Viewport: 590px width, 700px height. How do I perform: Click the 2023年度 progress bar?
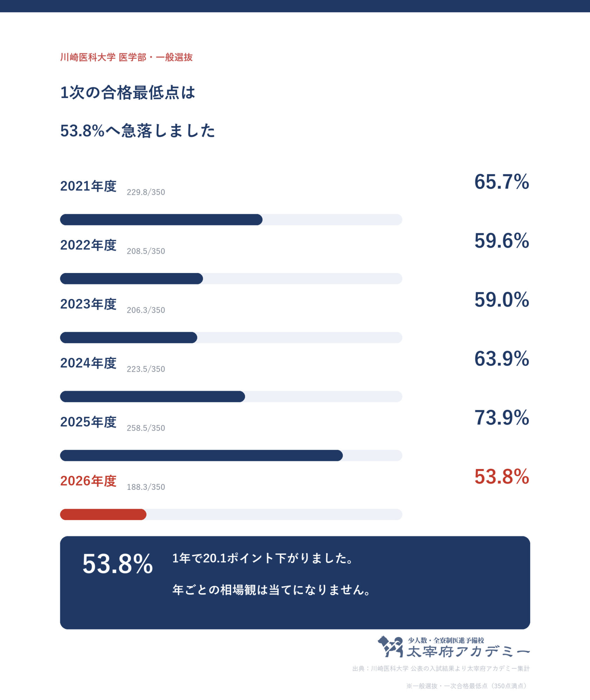click(x=231, y=337)
